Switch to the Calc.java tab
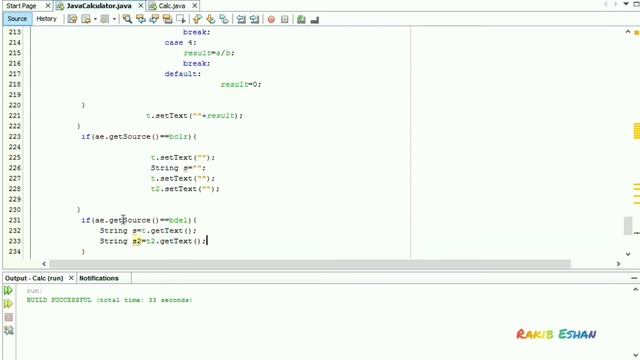Screen dimensions: 640x360 coord(172,6)
